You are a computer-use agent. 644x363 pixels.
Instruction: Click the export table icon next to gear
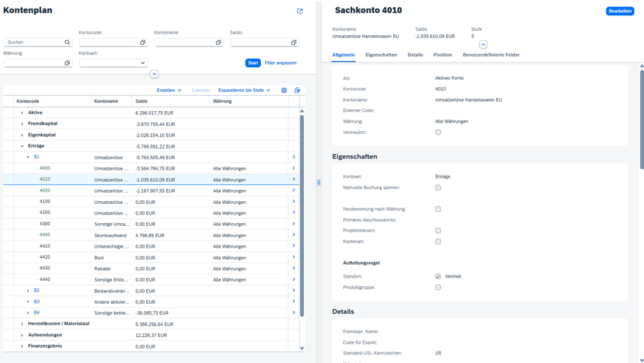(x=297, y=90)
